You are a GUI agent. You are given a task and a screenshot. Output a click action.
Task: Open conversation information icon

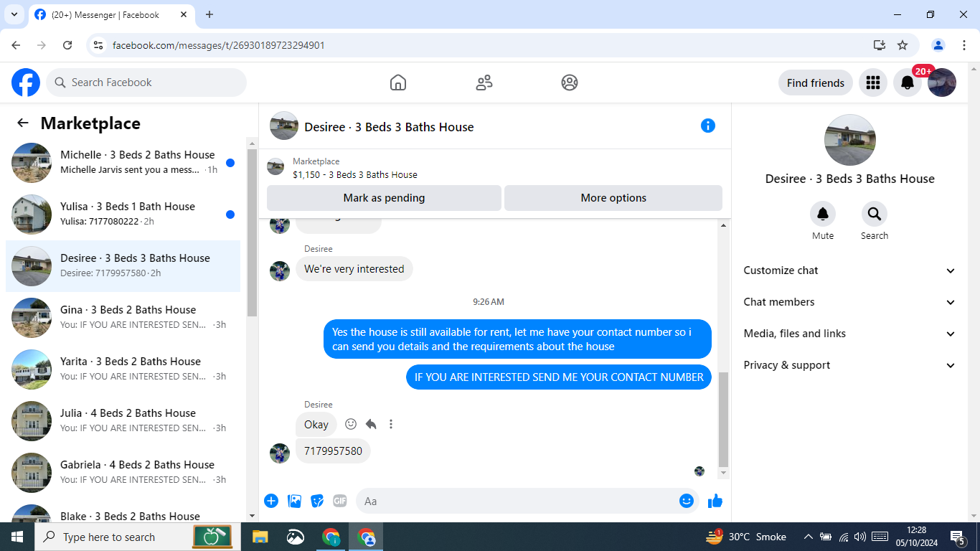708,126
